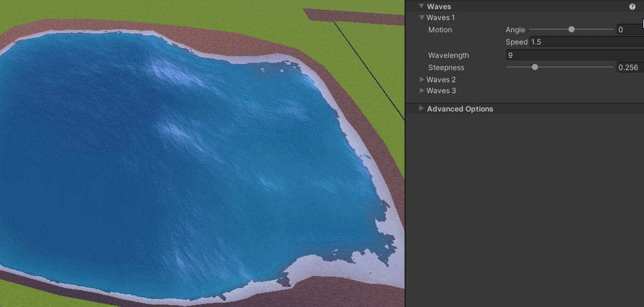This screenshot has height=307, width=644.
Task: Click the Angle value field showing 0
Action: coord(629,30)
